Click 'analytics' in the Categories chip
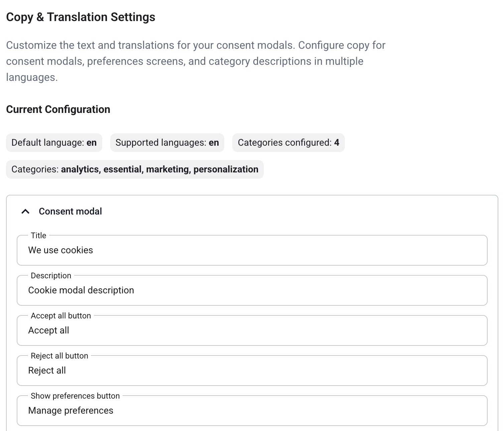This screenshot has width=504, height=431. click(x=80, y=169)
